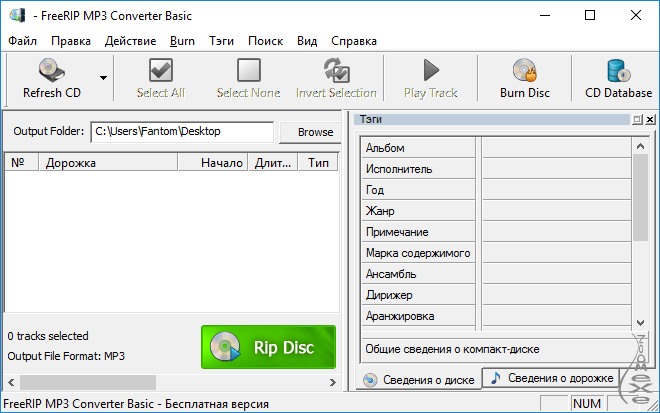The image size is (660, 413).
Task: Click the 0 tracks selected text
Action: [48, 336]
